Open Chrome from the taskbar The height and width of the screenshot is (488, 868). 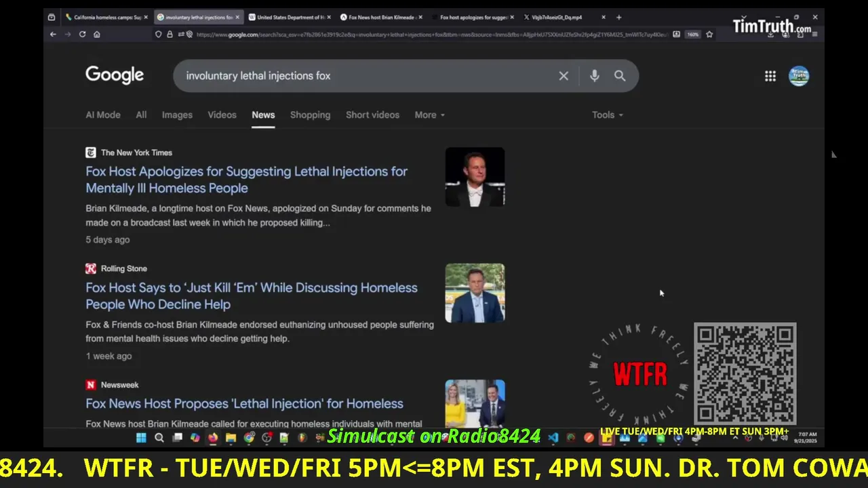[x=249, y=438]
